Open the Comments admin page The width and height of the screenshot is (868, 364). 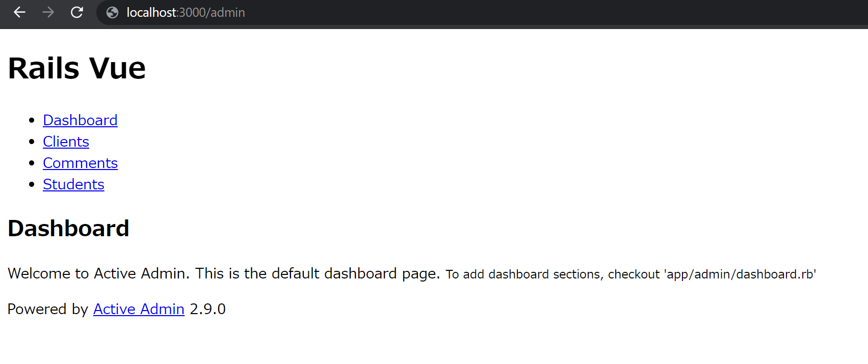coord(80,163)
